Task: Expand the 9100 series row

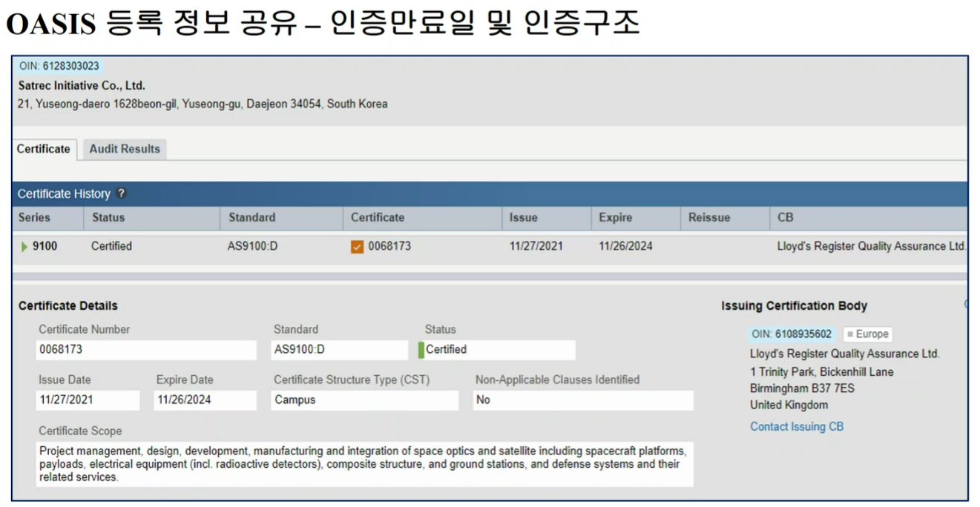Action: [x=24, y=247]
